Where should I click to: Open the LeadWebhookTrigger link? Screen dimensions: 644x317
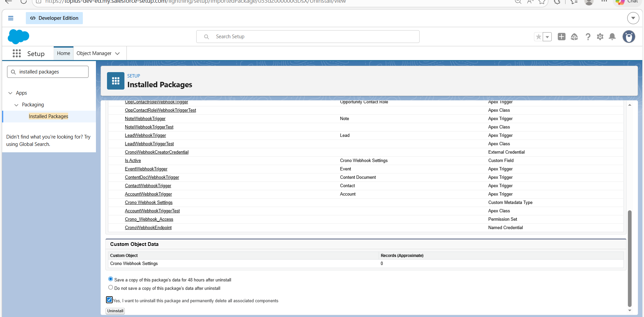click(146, 136)
